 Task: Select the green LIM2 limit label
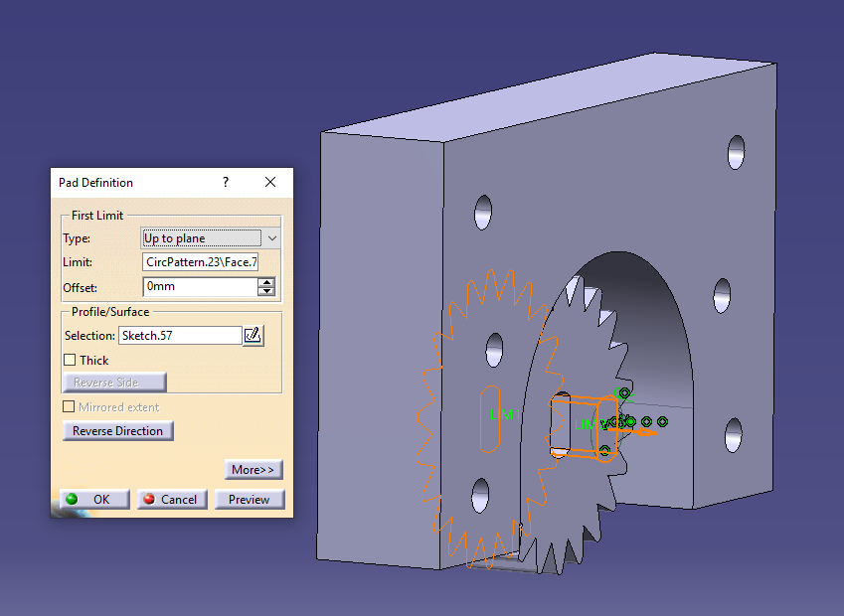pyautogui.click(x=587, y=422)
